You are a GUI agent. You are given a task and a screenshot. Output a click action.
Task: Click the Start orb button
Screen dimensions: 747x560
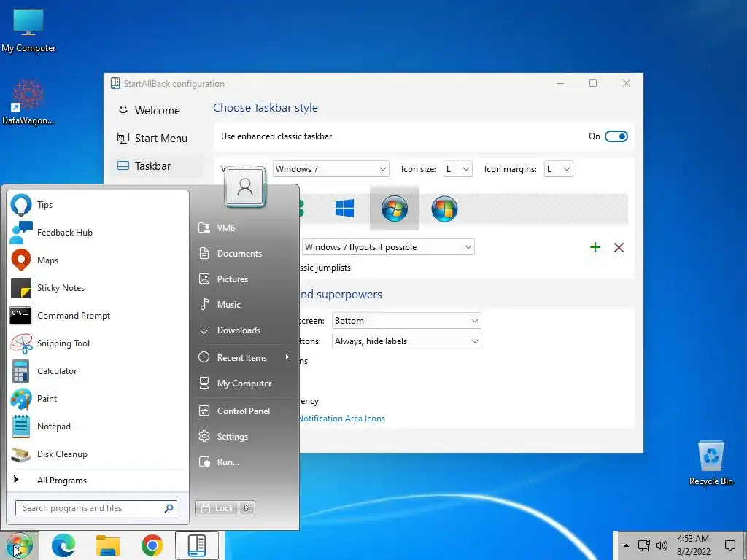coord(19,545)
